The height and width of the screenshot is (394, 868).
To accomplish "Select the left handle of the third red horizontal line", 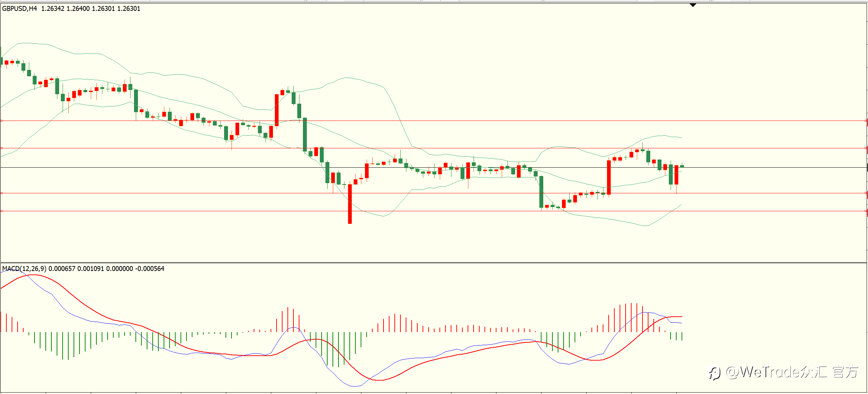I will click(x=1, y=193).
